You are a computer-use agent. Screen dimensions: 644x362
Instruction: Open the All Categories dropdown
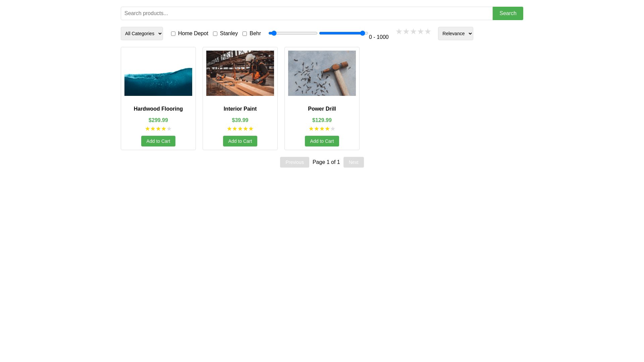click(142, 34)
